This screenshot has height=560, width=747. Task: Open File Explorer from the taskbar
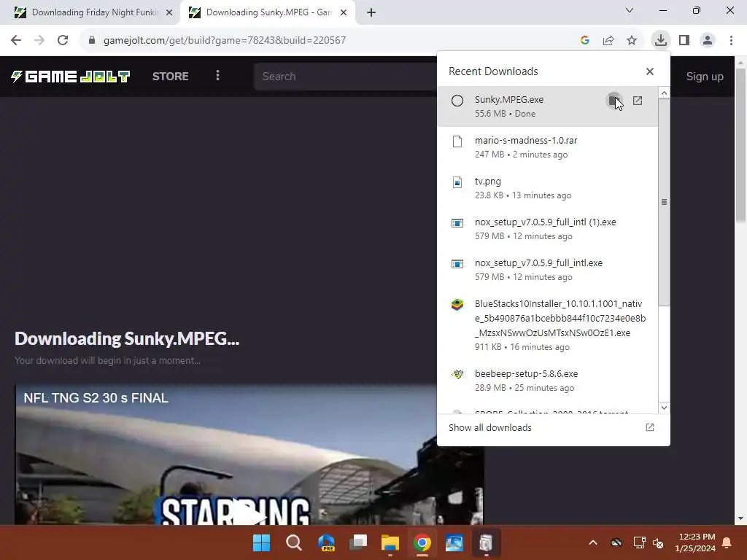coord(390,542)
